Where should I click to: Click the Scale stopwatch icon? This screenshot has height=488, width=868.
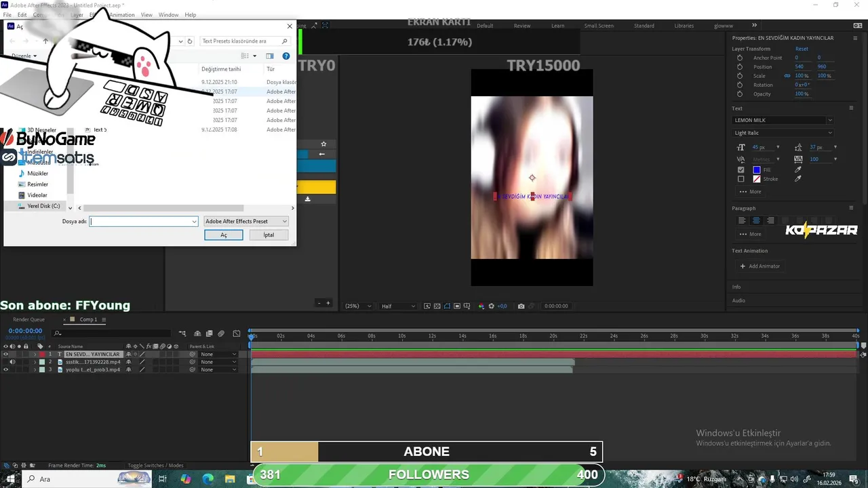coord(740,76)
